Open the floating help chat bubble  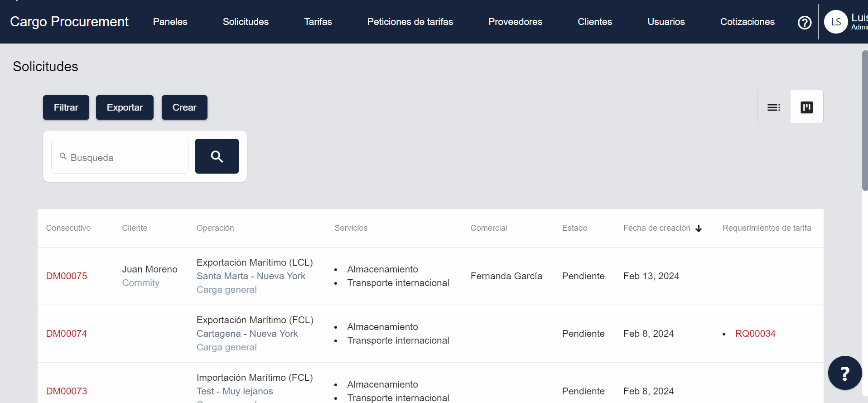pyautogui.click(x=844, y=373)
